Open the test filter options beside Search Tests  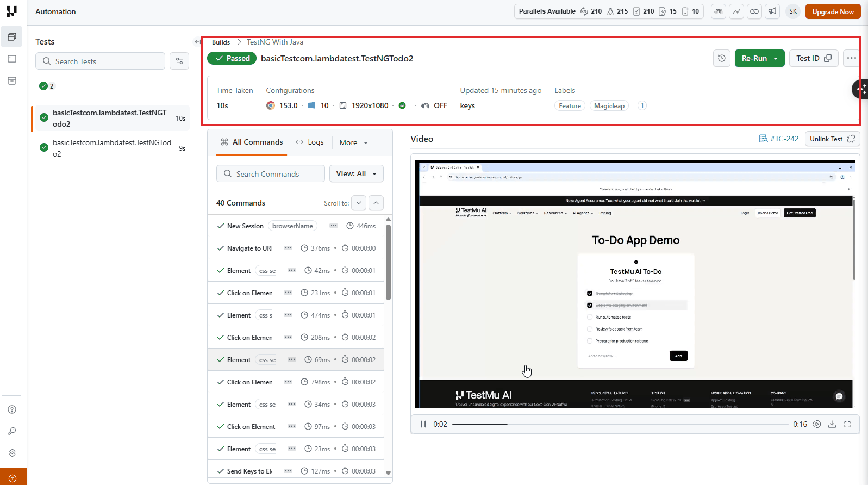[x=179, y=61]
